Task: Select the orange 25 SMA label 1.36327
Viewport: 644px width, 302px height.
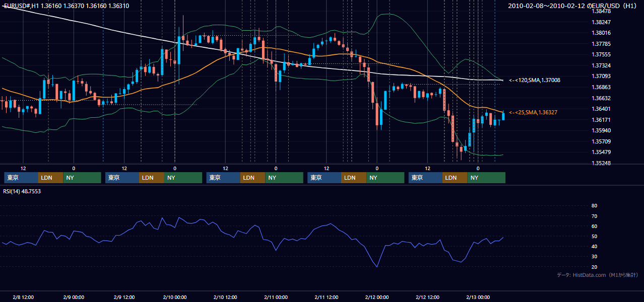Action: click(x=533, y=112)
